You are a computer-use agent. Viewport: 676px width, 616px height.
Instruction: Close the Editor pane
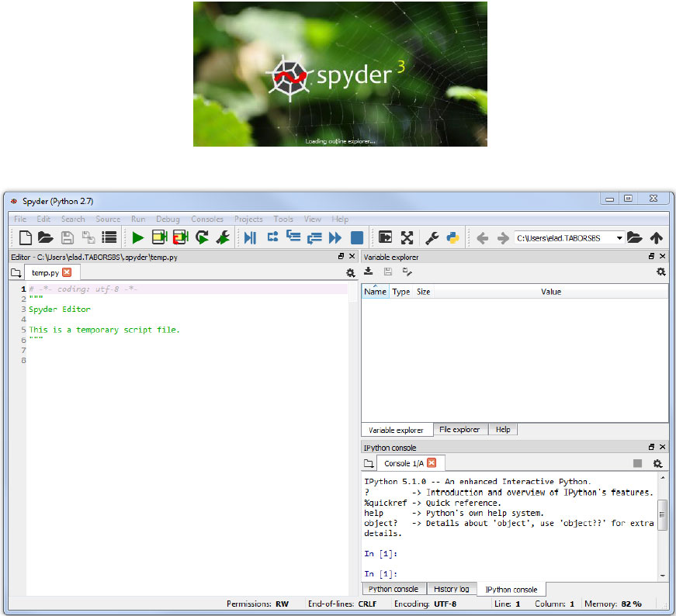point(352,256)
